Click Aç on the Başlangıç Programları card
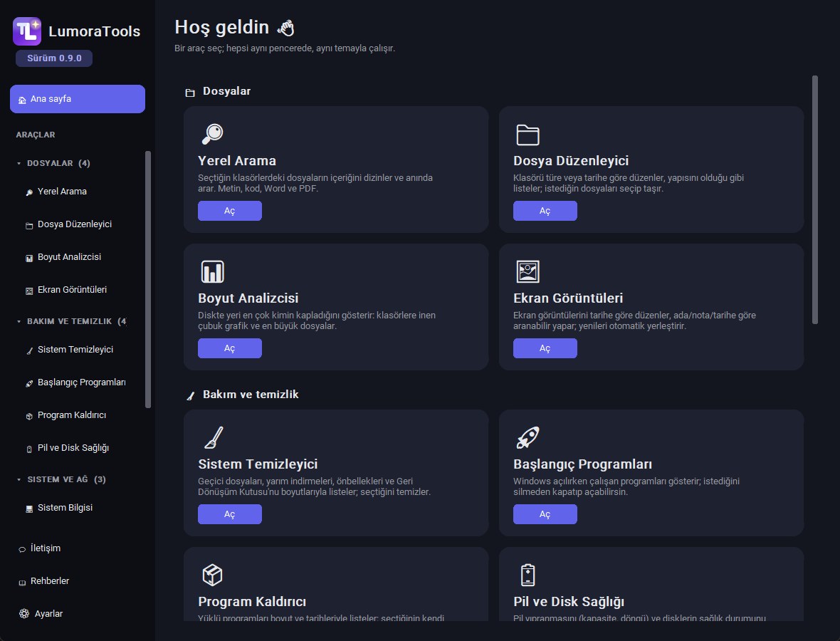840x641 pixels. (x=545, y=514)
